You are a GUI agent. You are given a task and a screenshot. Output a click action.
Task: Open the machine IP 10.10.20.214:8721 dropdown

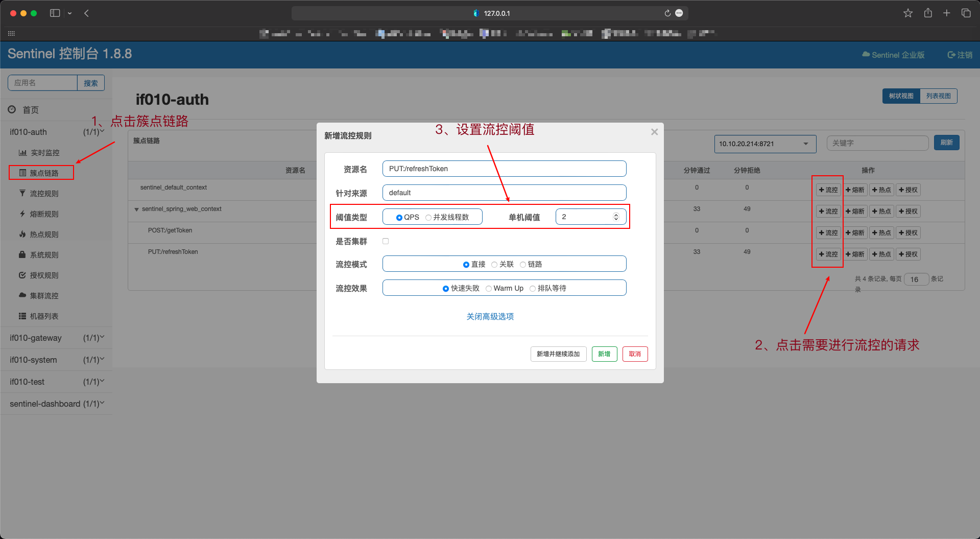tap(765, 144)
